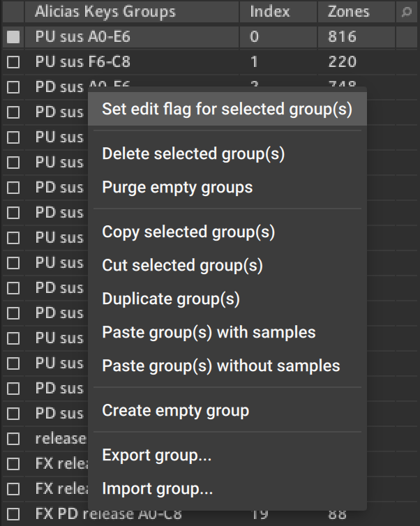Click Create empty group
Viewport: 420px width, 526px height.
pyautogui.click(x=175, y=410)
